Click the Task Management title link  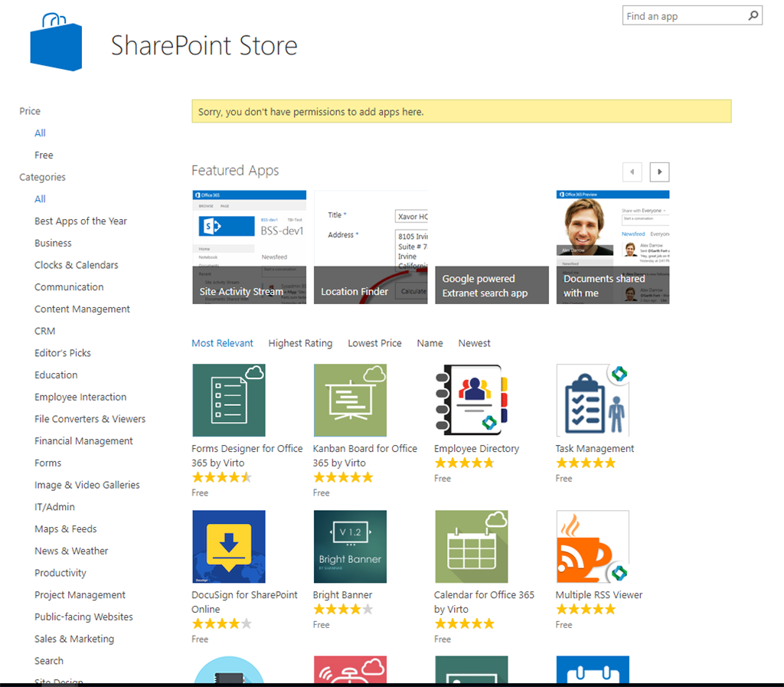pos(594,449)
